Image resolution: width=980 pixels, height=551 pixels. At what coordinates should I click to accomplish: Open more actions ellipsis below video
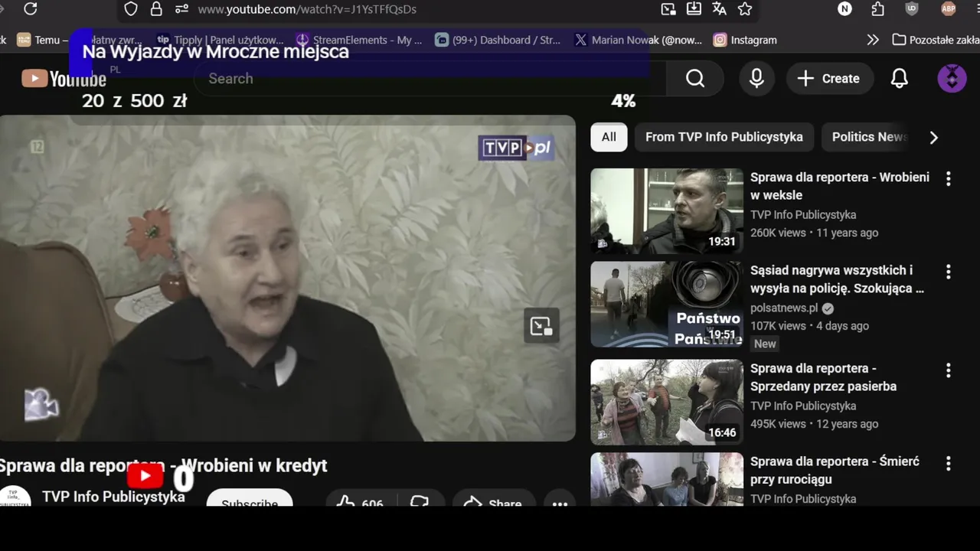point(560,499)
